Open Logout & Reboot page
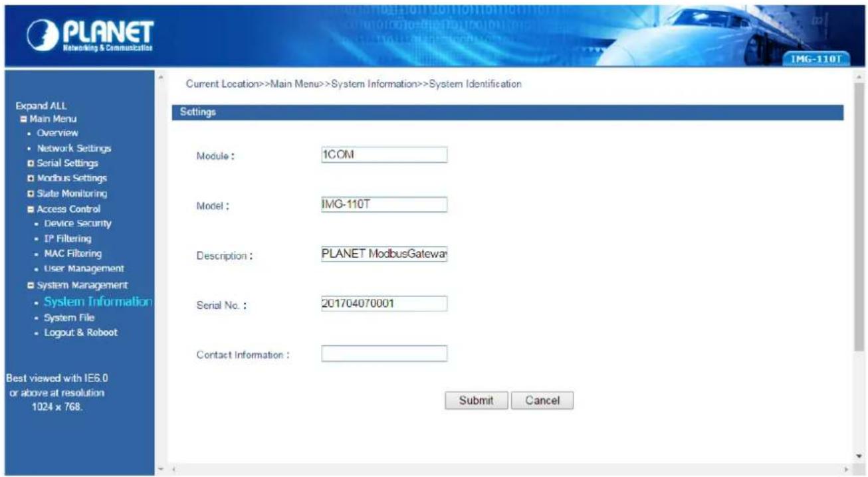868x477 pixels. [80, 332]
